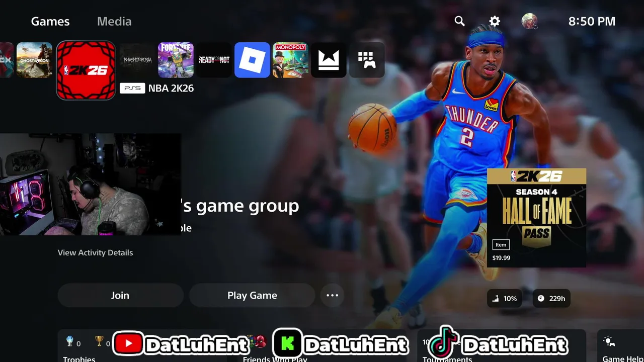Click the 10% trophy progress badge
This screenshot has width=644, height=362.
(x=505, y=298)
